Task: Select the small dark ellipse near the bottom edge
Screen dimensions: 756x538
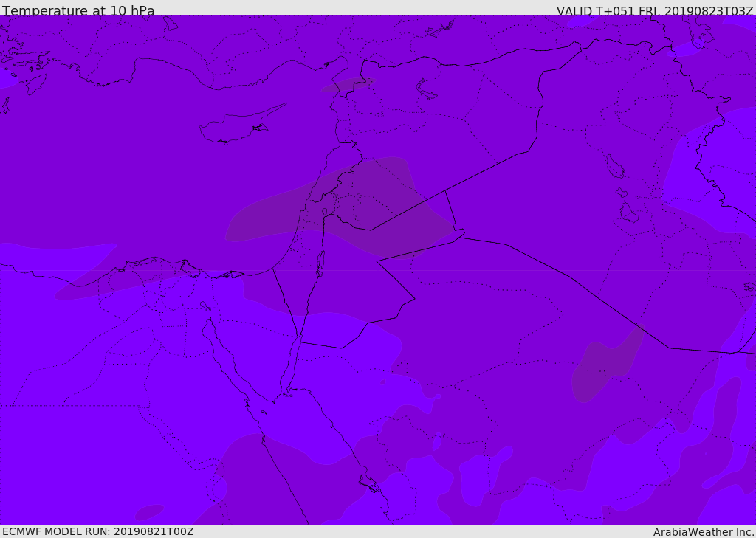Action: tap(149, 512)
